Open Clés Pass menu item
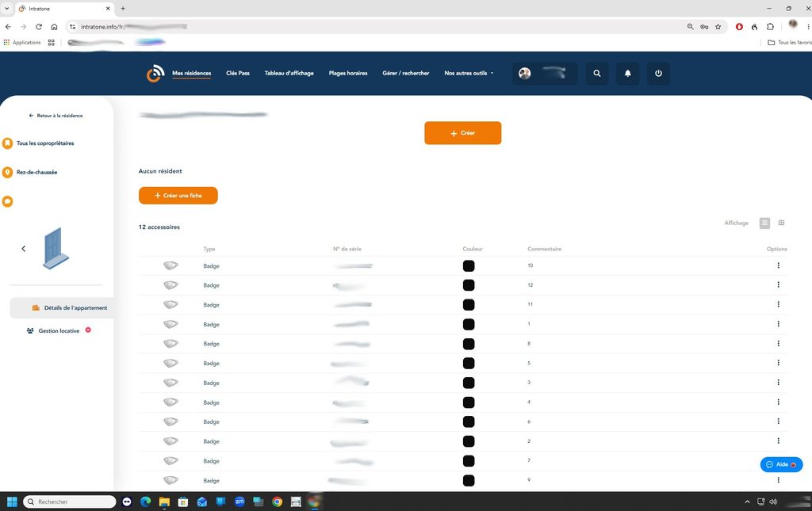This screenshot has width=812, height=511. (238, 74)
